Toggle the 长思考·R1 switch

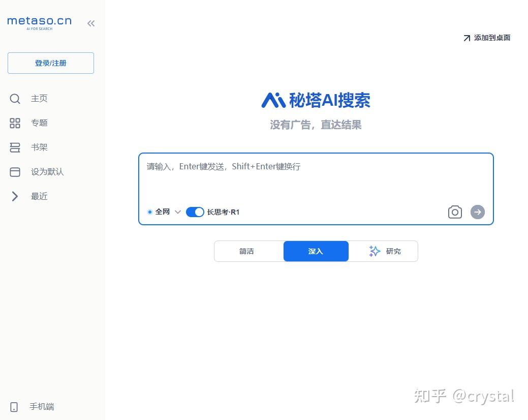tap(195, 212)
